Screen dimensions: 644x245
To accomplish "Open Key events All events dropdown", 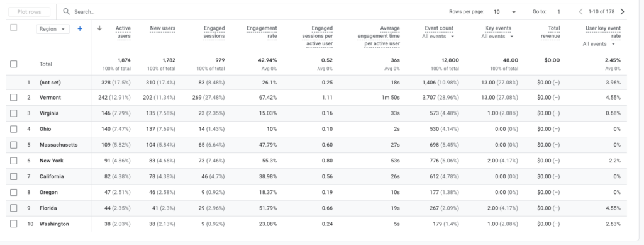I will pos(497,36).
